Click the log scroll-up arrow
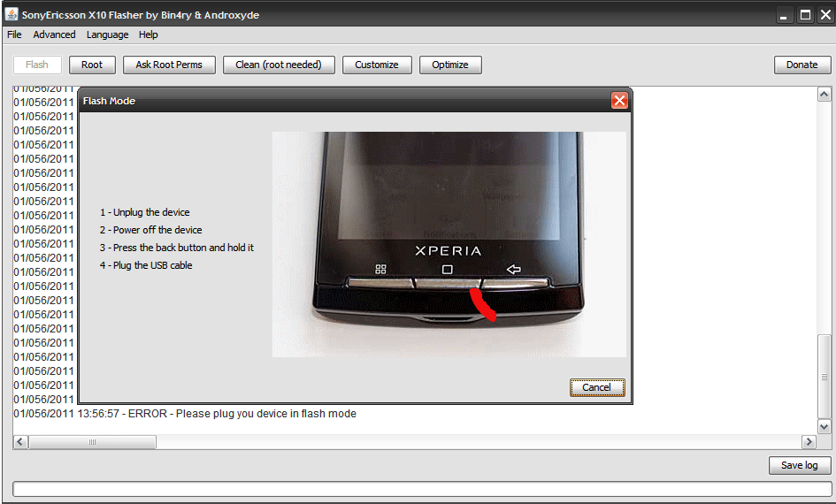836x504 pixels. [x=824, y=95]
